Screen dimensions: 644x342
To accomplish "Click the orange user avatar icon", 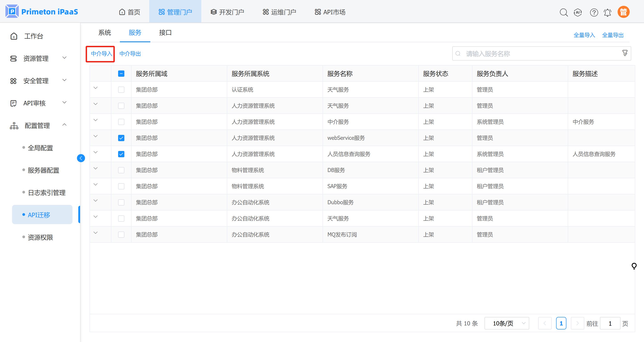I will [623, 12].
